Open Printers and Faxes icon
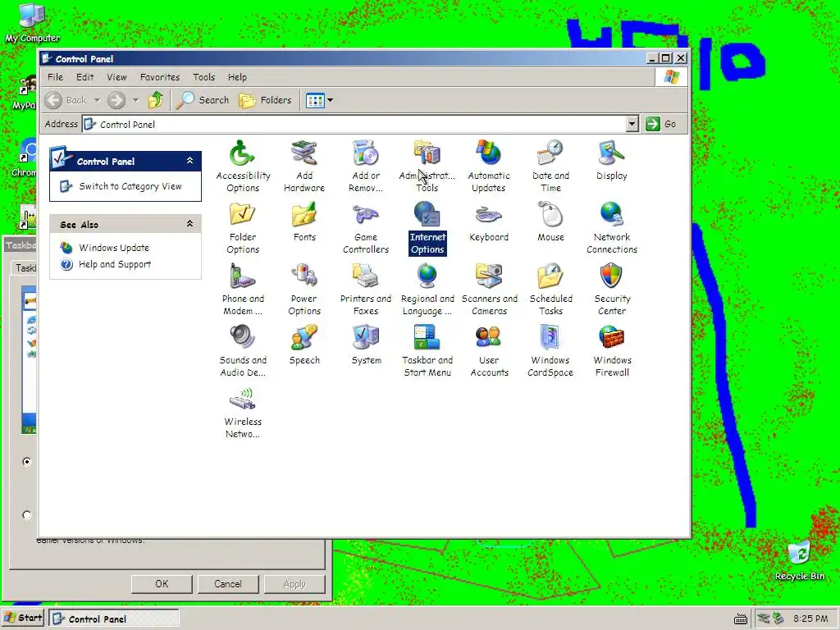 (x=366, y=290)
